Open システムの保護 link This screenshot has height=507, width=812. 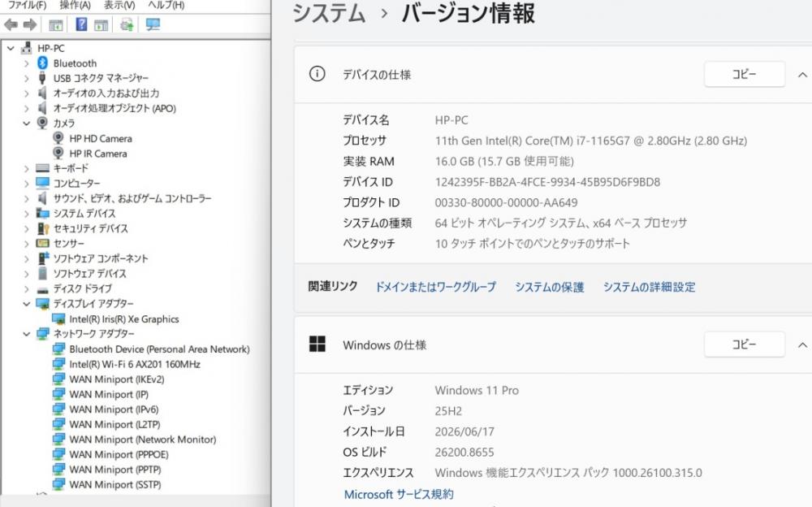pos(550,287)
